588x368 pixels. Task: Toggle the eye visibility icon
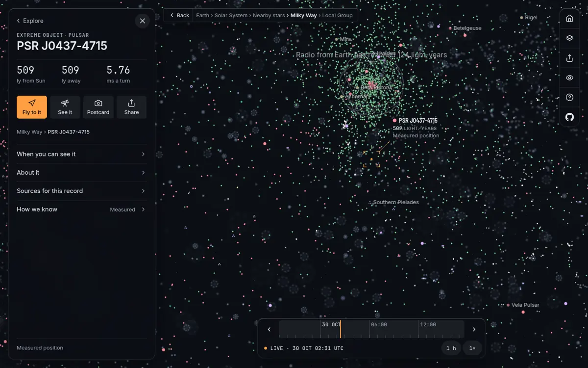569,78
